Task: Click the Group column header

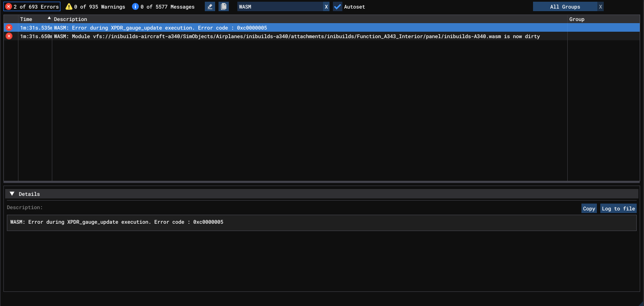Action: (x=577, y=19)
